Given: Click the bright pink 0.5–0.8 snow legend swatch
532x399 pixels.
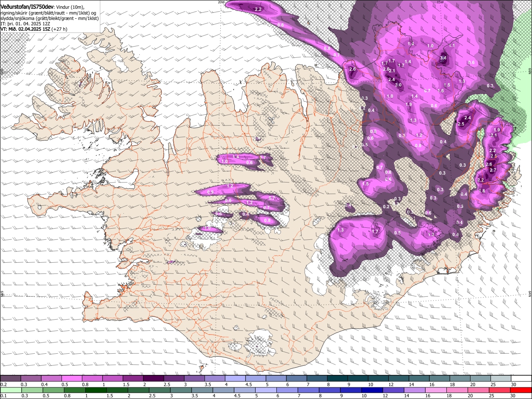Looking at the screenshot, I should click(x=71, y=378).
